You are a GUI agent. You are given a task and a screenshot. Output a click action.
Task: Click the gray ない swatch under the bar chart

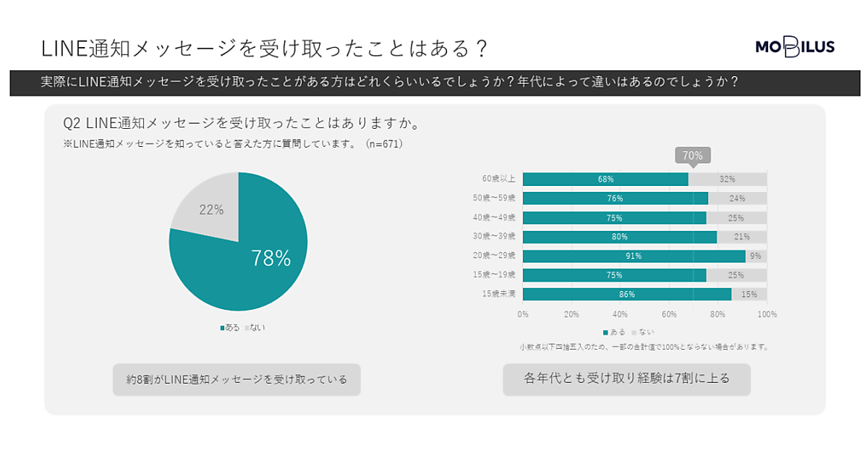click(633, 332)
